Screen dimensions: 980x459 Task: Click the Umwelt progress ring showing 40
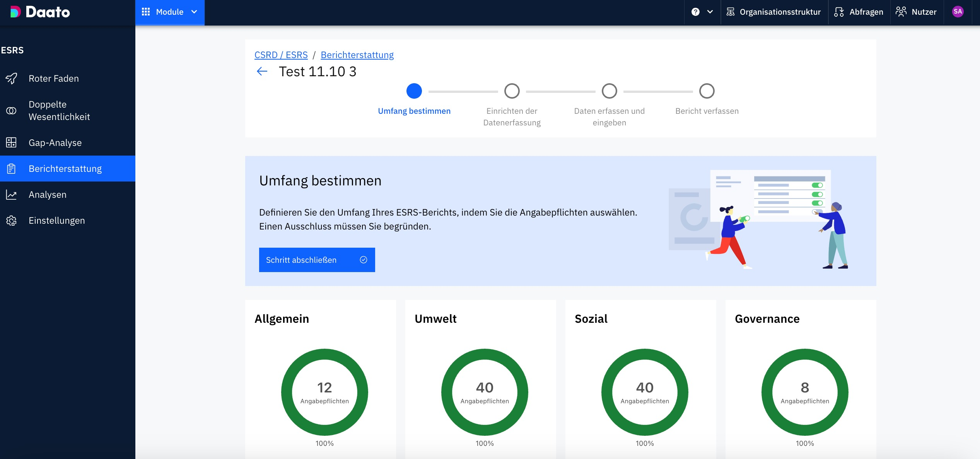point(484,392)
